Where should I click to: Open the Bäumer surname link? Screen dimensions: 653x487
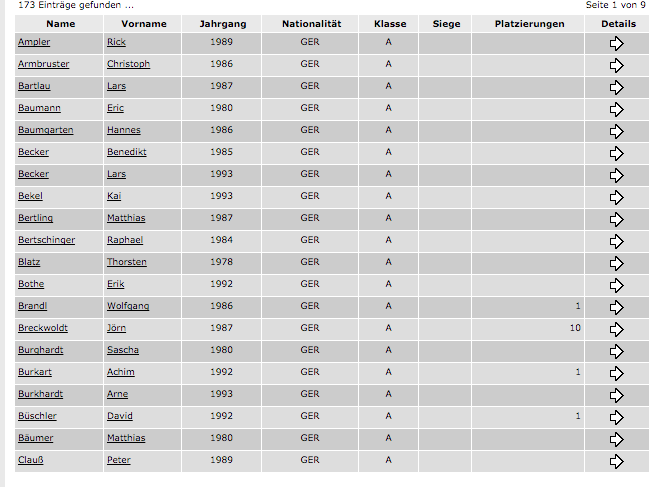pos(35,438)
